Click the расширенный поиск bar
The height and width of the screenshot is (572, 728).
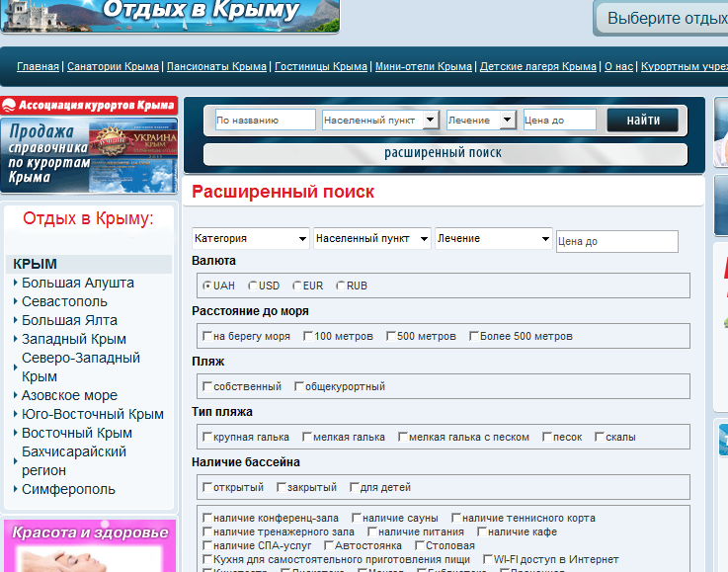[x=443, y=153]
